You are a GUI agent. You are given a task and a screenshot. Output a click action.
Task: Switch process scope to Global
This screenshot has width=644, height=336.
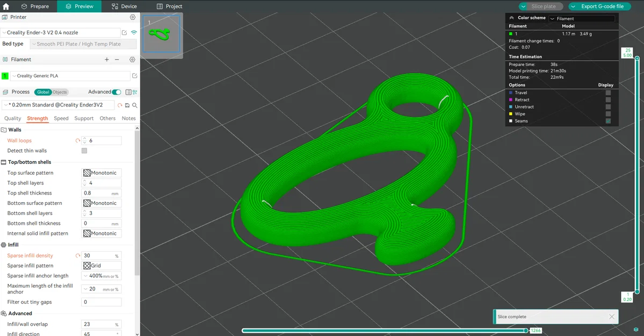(x=43, y=92)
